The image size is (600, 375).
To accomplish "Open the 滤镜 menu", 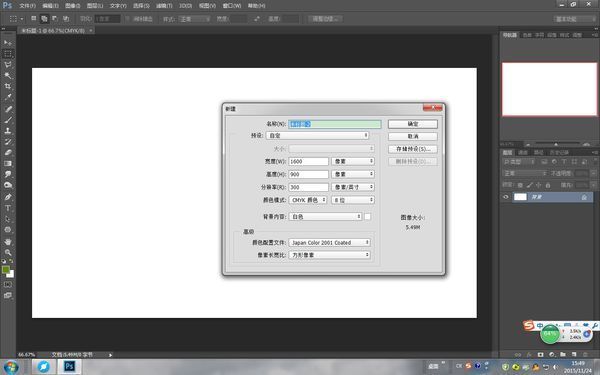I will tap(164, 6).
